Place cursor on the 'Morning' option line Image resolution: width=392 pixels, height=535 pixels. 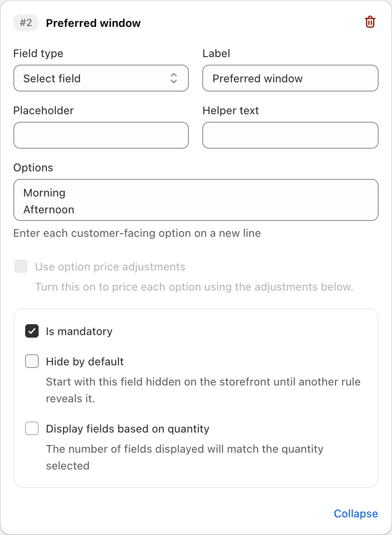click(44, 193)
